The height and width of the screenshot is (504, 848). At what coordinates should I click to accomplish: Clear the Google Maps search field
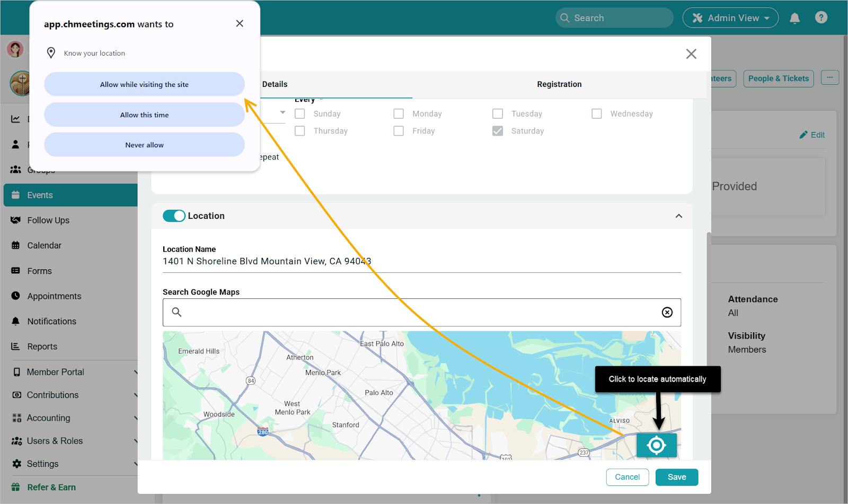[667, 313]
